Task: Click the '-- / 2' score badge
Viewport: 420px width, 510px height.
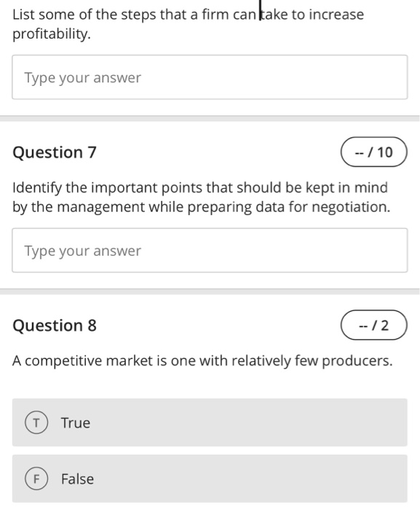Action: 374,325
